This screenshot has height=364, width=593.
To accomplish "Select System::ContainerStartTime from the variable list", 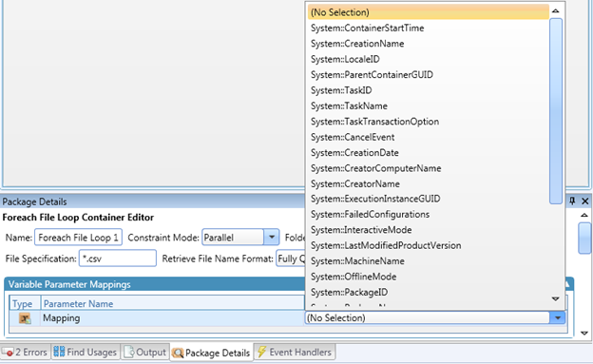I will click(x=428, y=28).
